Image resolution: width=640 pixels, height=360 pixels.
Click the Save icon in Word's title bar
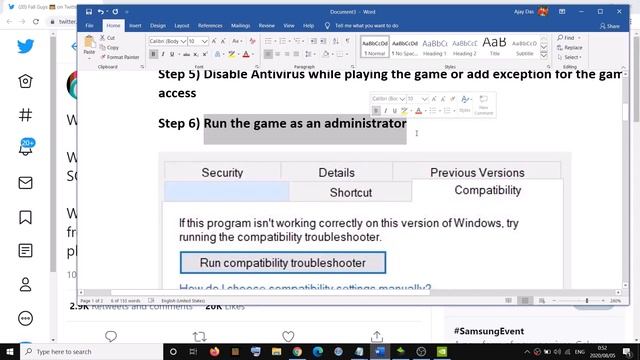click(89, 12)
